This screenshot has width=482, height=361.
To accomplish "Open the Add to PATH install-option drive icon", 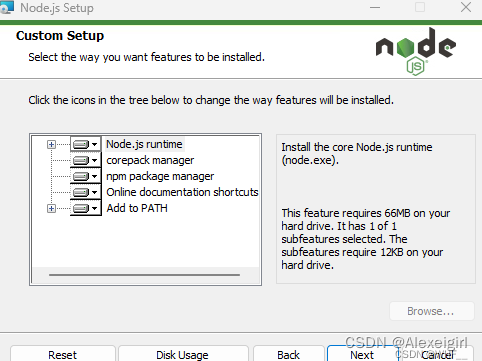I will 86,208.
